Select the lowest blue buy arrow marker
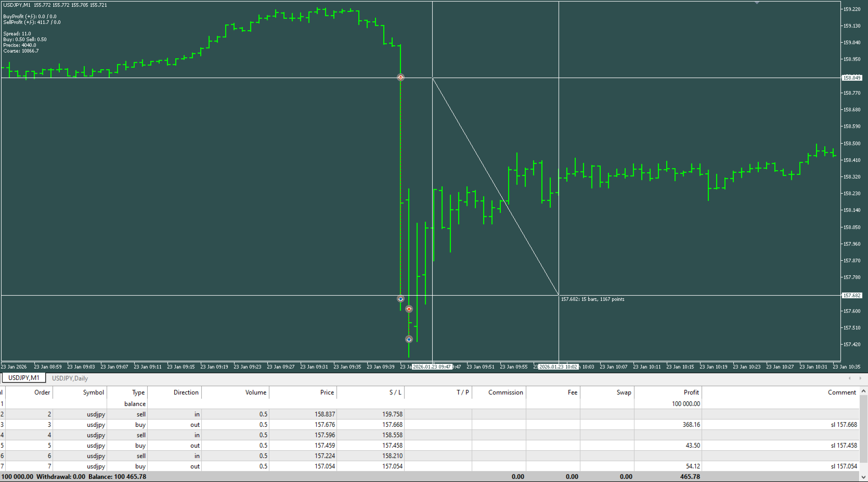The width and height of the screenshot is (868, 482). [409, 339]
